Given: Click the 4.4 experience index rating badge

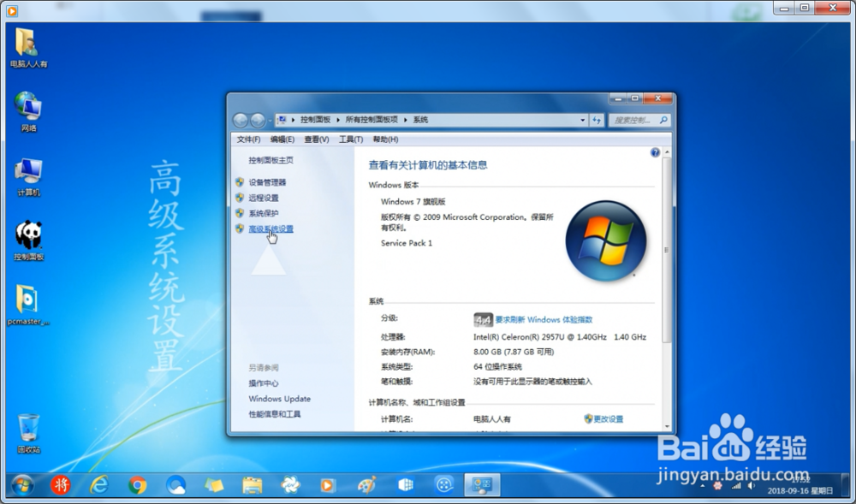Looking at the screenshot, I should (x=483, y=320).
